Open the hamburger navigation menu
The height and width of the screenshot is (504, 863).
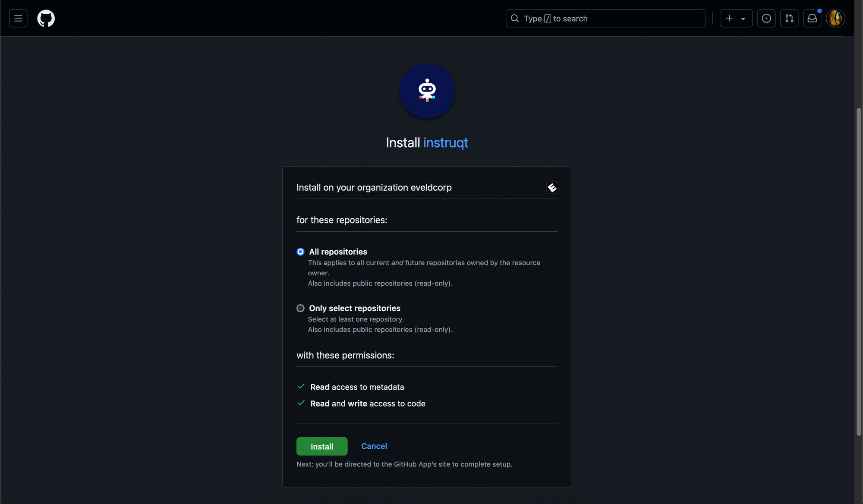18,19
